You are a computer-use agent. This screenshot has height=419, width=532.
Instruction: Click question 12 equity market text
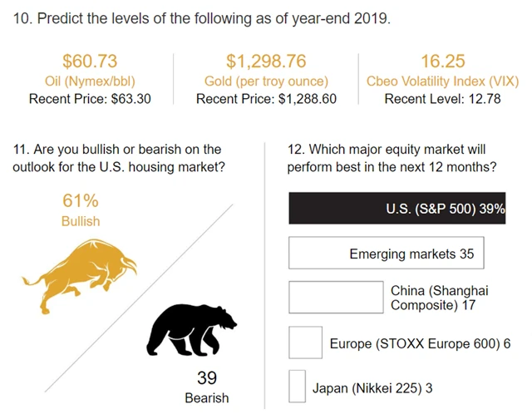[x=392, y=158]
